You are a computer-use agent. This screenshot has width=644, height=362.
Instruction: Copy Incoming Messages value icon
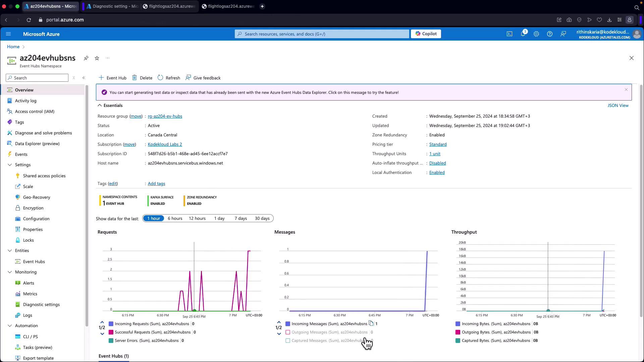click(x=371, y=323)
